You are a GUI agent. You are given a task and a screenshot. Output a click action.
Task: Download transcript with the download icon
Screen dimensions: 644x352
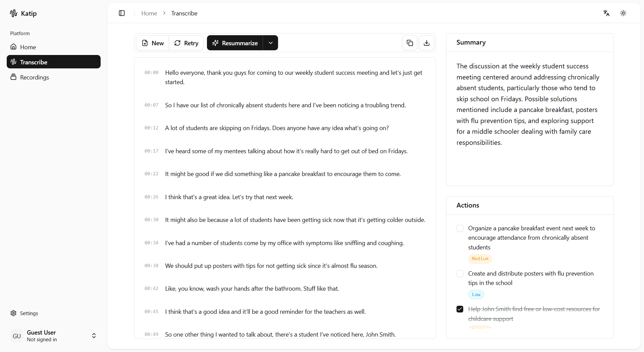[426, 43]
